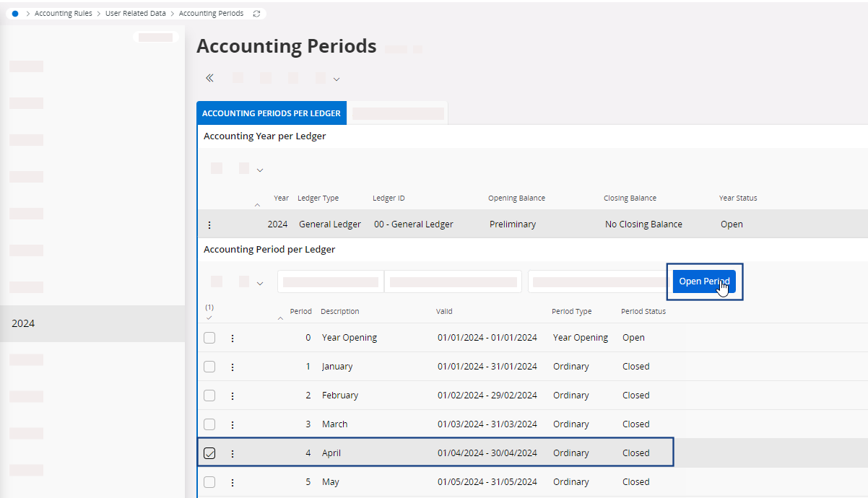Viewport: 868px width, 498px height.
Task: Open three-dot menu for March row
Action: click(233, 424)
